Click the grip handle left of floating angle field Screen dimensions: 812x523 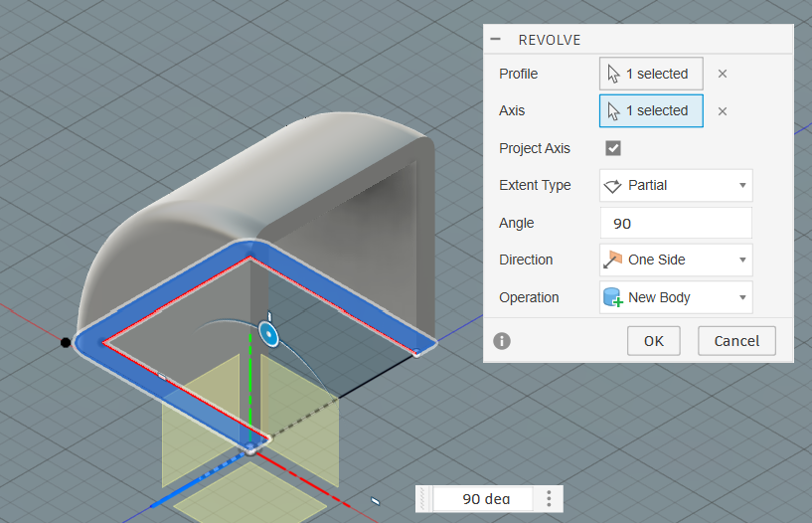coord(426,498)
